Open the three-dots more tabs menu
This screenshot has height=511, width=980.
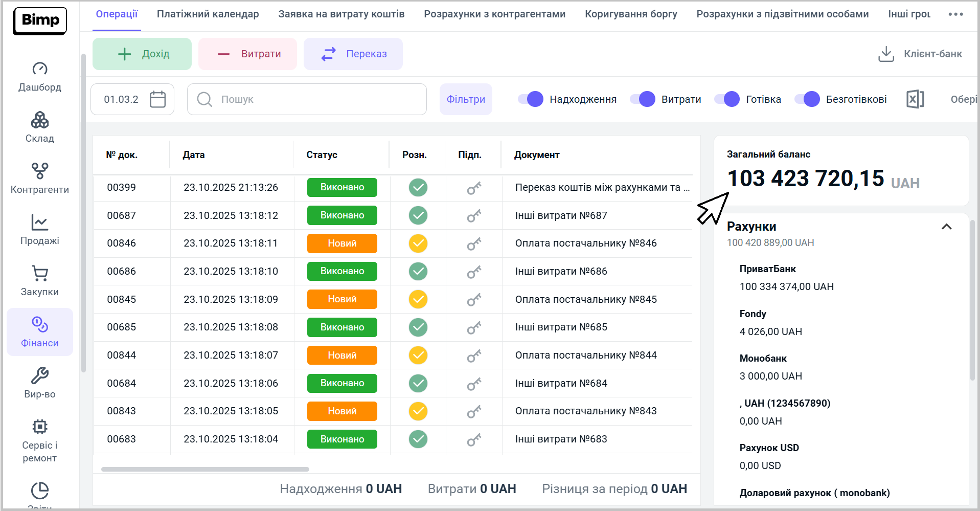click(x=955, y=14)
